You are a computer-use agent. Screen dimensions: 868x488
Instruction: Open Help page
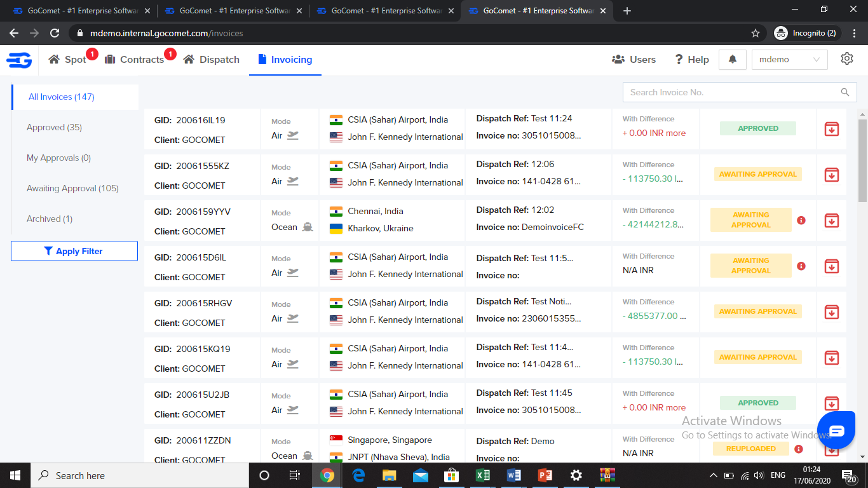pos(691,60)
